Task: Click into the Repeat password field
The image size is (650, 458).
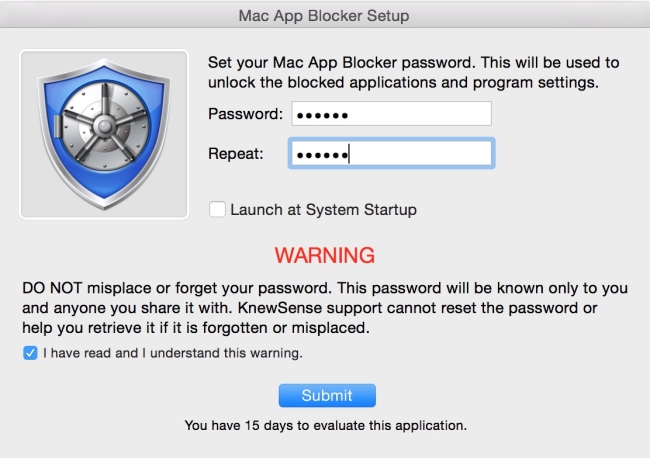Action: [390, 154]
